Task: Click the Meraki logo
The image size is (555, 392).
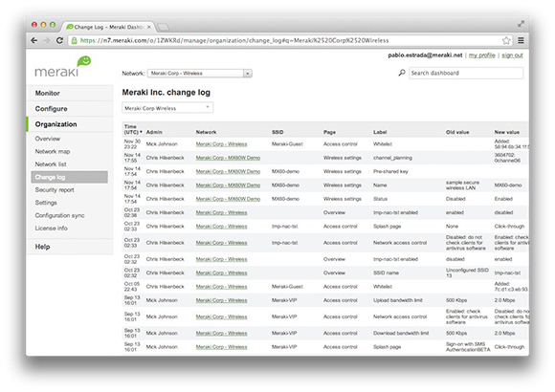Action: (x=63, y=67)
